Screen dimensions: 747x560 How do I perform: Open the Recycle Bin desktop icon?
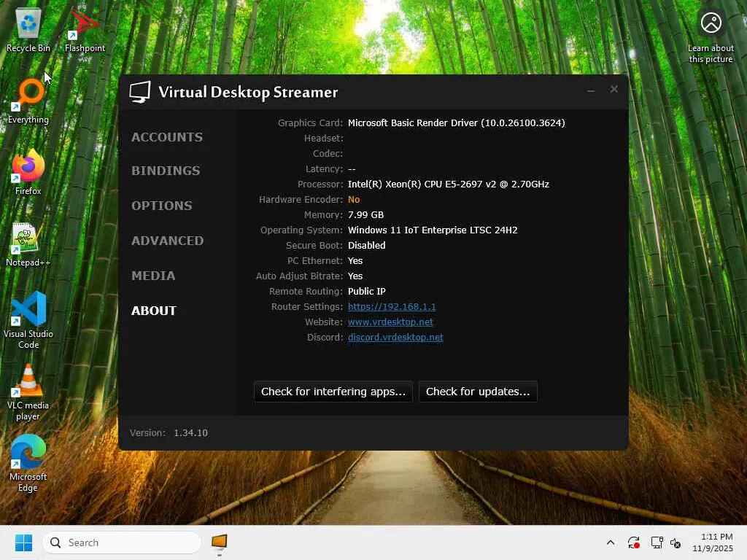pos(28,31)
